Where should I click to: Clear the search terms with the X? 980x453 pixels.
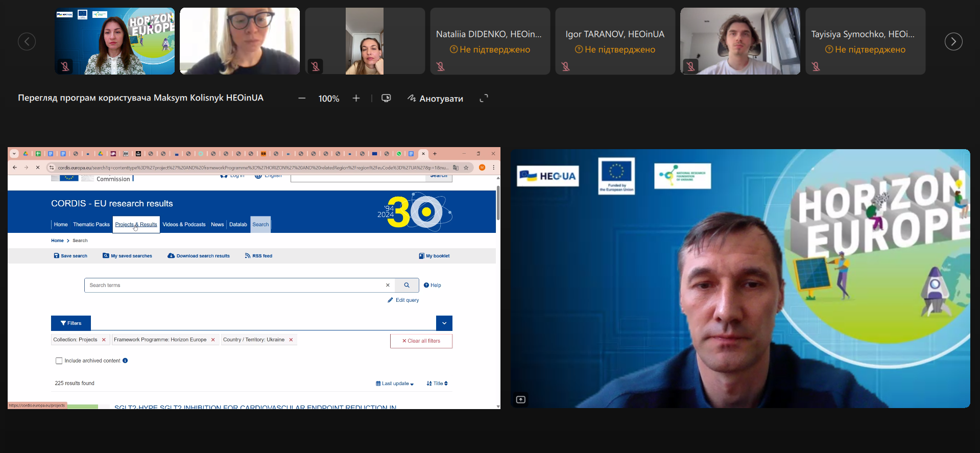[388, 285]
